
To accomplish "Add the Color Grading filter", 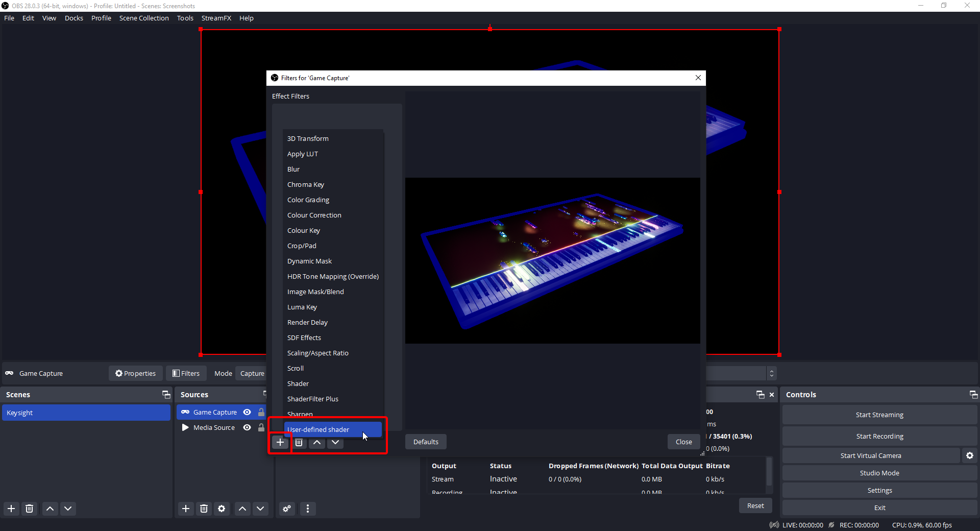I will coord(333,200).
